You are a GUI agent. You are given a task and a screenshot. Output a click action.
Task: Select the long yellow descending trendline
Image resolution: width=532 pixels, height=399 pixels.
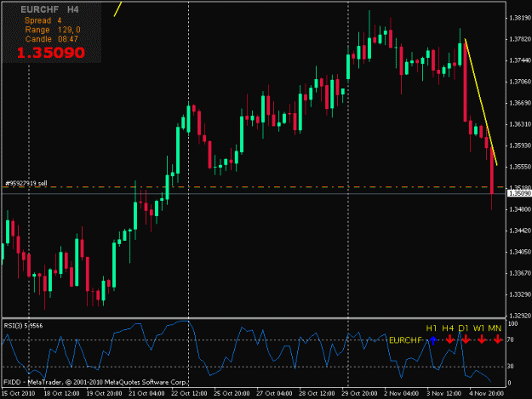(481, 102)
